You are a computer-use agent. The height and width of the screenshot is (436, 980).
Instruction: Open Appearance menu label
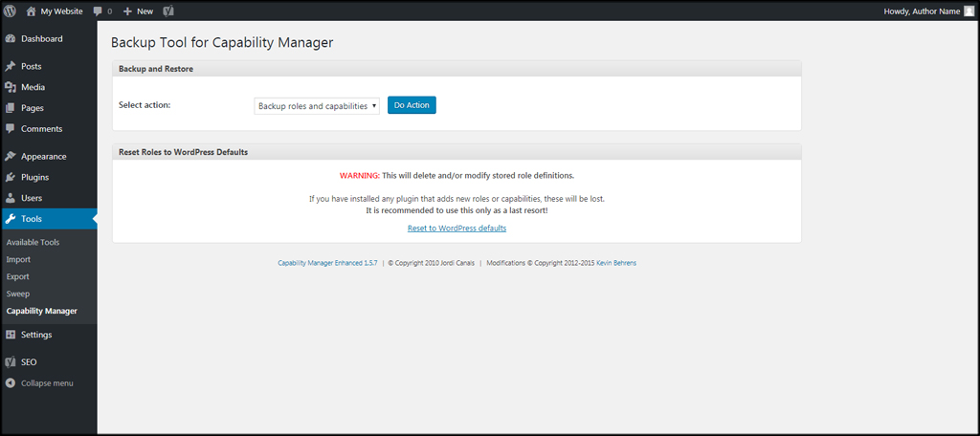tap(44, 156)
